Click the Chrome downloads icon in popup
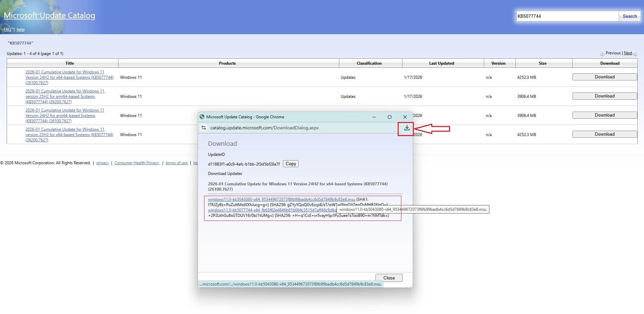Screen dimensions: 644x314 (407, 128)
